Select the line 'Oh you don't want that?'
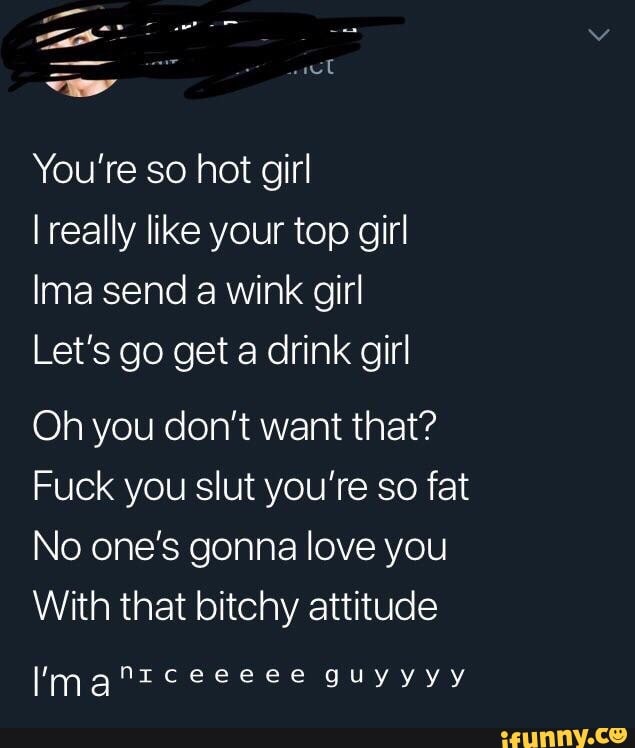The image size is (635, 748). (x=235, y=426)
